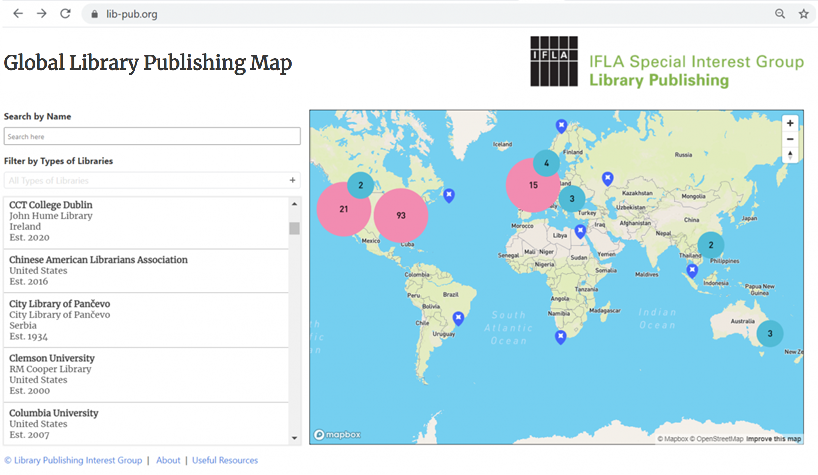Click the browser forward arrow
818x475 pixels.
[x=42, y=14]
